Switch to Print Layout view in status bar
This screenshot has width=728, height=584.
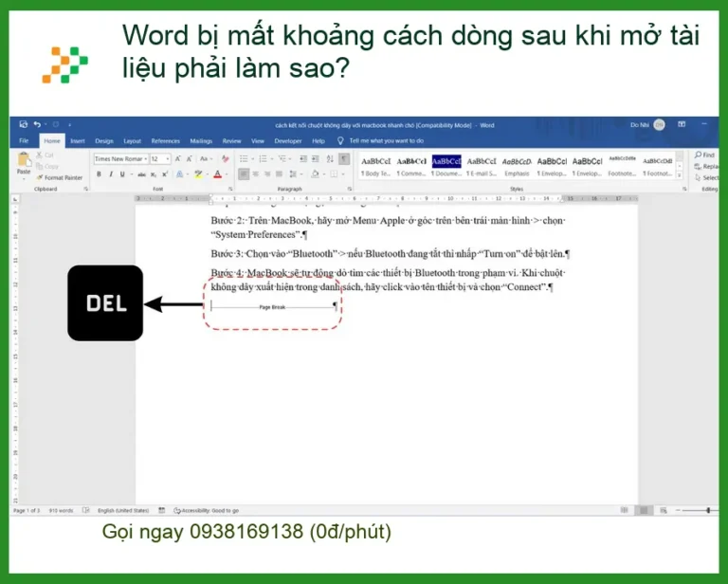644,511
